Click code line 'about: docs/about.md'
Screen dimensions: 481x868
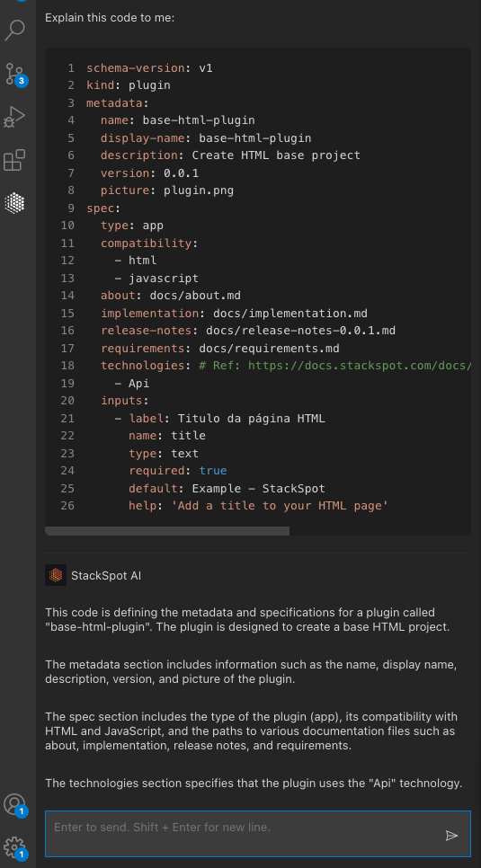click(171, 296)
